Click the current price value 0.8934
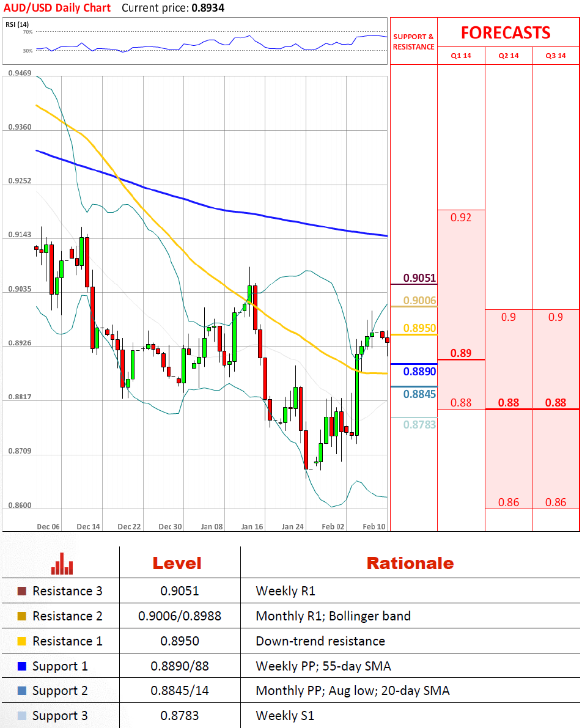Image resolution: width=582 pixels, height=728 pixels. (208, 8)
